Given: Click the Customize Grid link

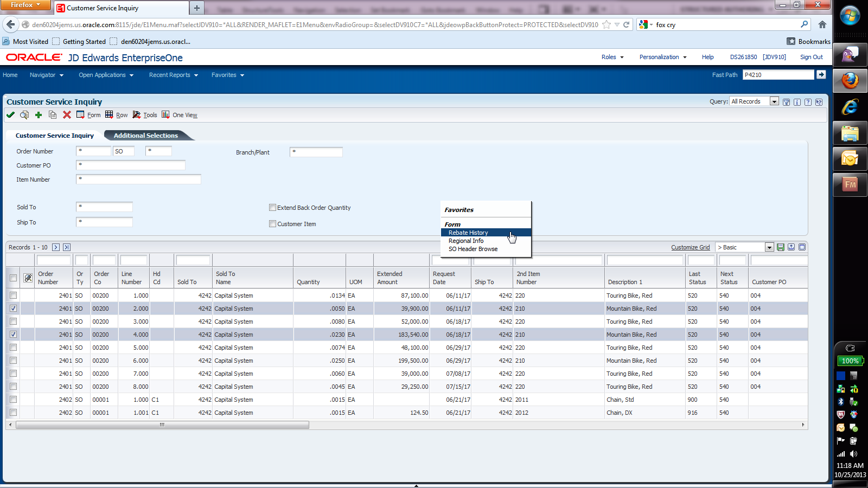Looking at the screenshot, I should point(690,247).
